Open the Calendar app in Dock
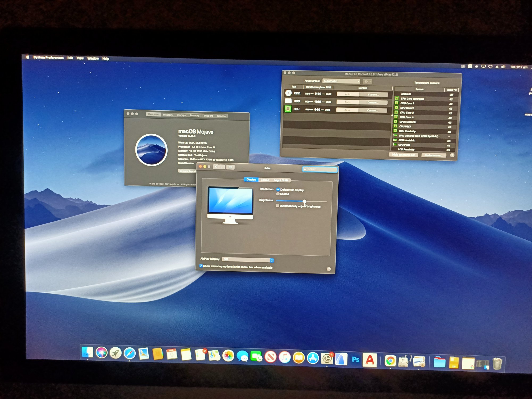Image resolution: width=532 pixels, height=399 pixels. 172,355
